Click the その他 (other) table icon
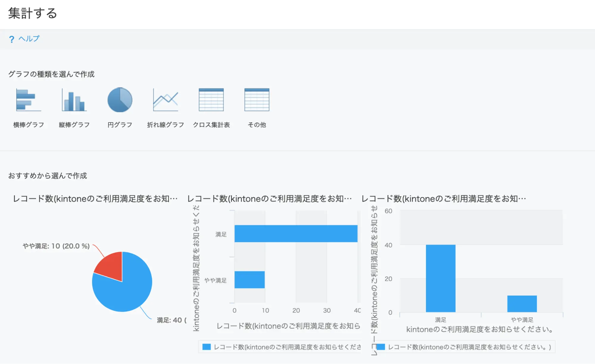The height and width of the screenshot is (364, 595). (x=257, y=100)
